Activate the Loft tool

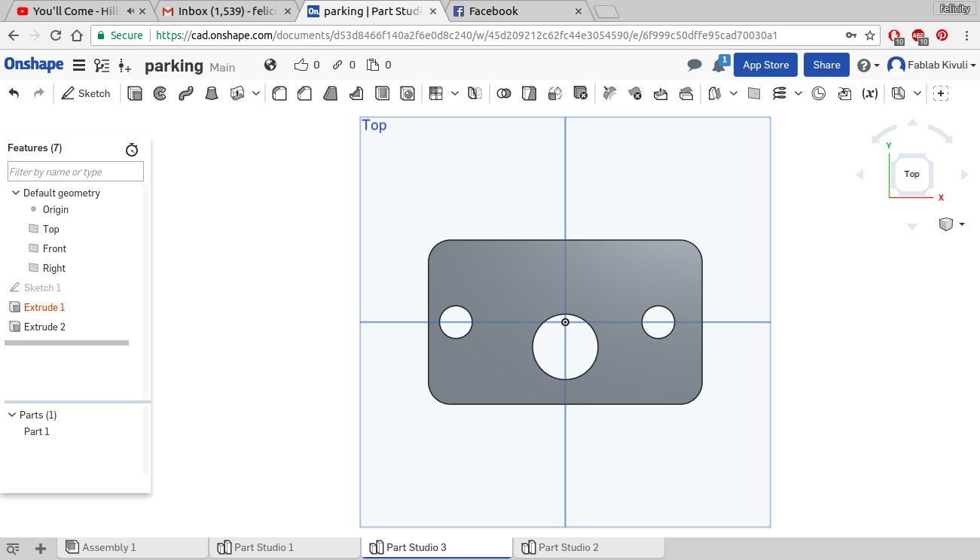(212, 93)
